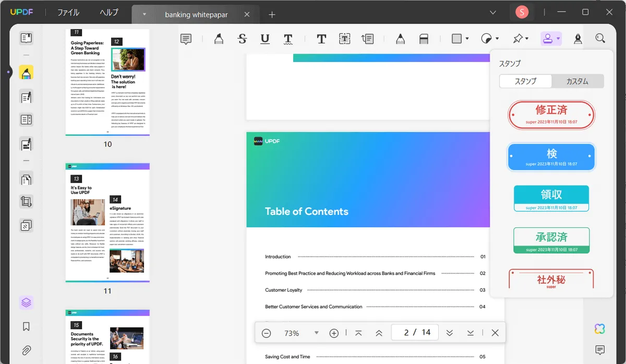Choose the red 修正済 stamp
This screenshot has width=626, height=364.
551,115
